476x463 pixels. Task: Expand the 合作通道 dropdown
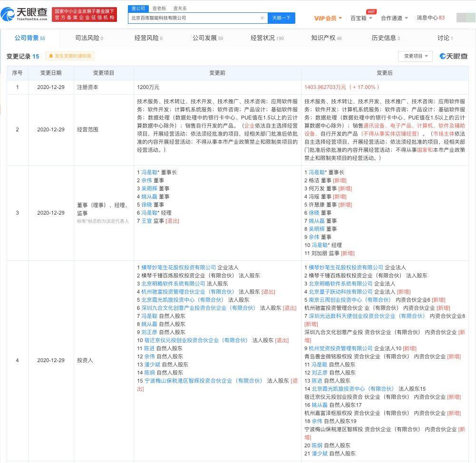click(x=394, y=18)
